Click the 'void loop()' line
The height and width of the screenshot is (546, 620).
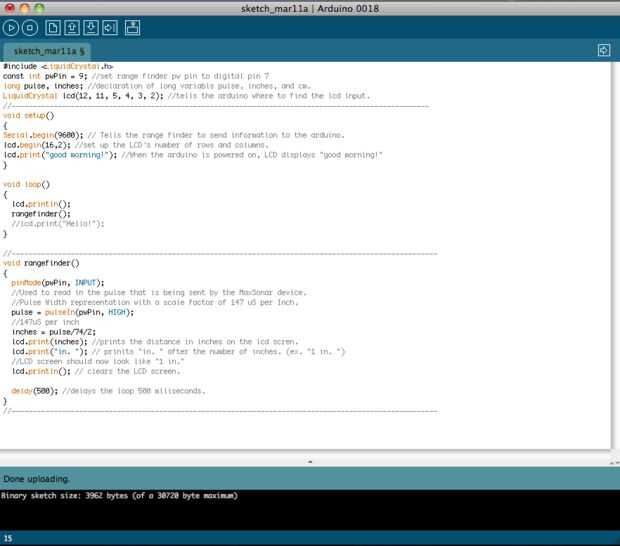pyautogui.click(x=26, y=185)
